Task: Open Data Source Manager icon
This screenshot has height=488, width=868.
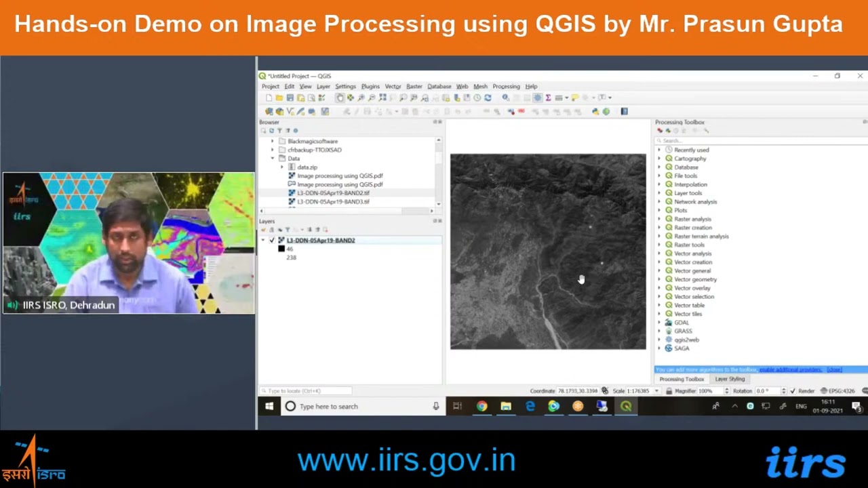Action: coord(269,111)
